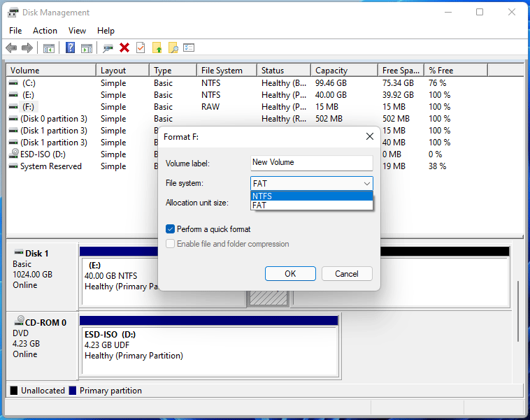530x420 pixels.
Task: Click the File system combo box arrow
Action: click(x=367, y=184)
